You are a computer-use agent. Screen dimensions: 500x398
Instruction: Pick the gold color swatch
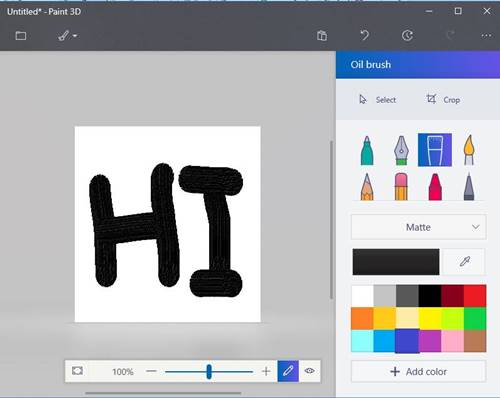[x=385, y=318]
